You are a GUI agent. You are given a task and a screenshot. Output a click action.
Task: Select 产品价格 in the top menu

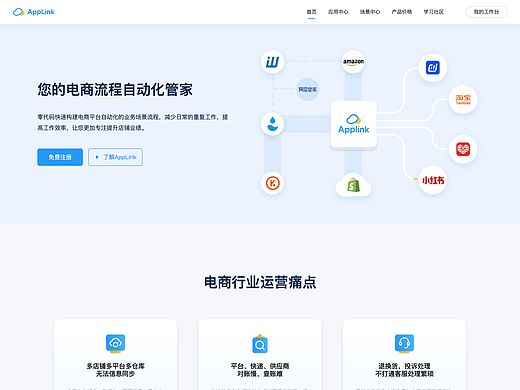[x=402, y=12]
